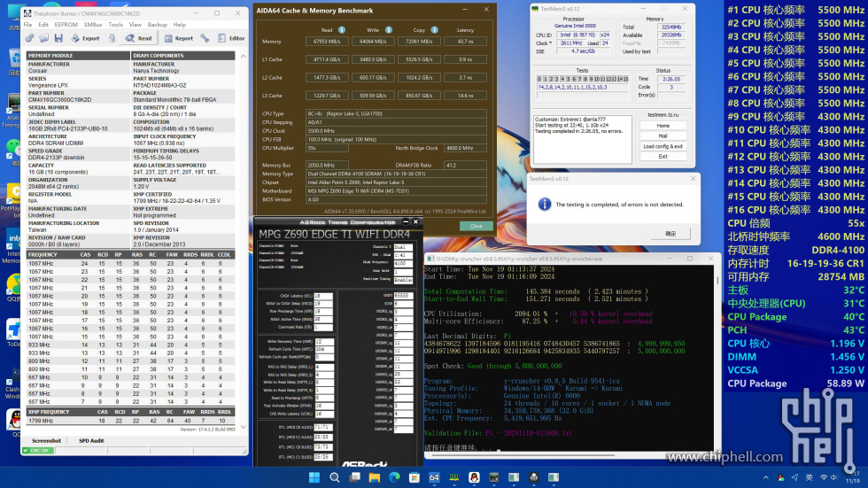This screenshot has height=488, width=868.
Task: Click the AIDA64 icon on taskbar
Action: (x=434, y=477)
